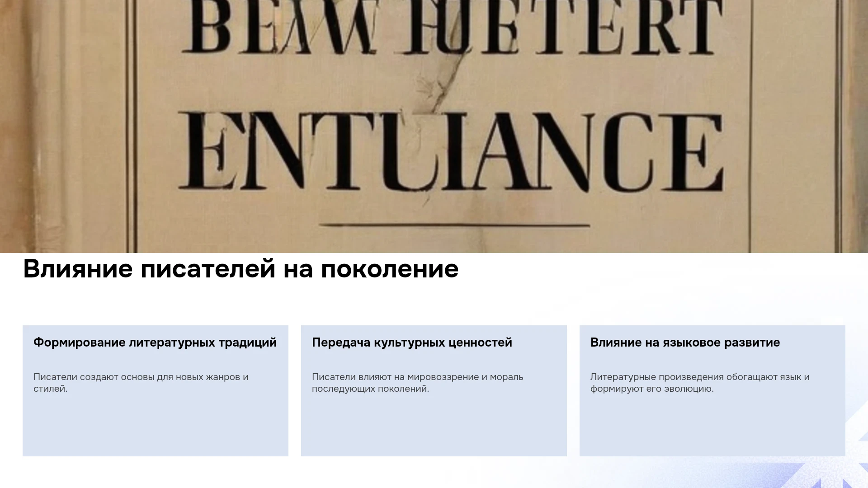Viewport: 868px width, 488px height.
Task: Click the horizontal rule beneath ENTUIANCE
Action: pyautogui.click(x=454, y=224)
